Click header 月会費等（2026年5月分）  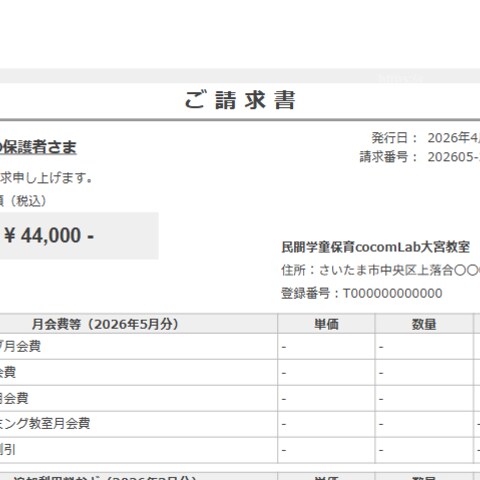105,324
